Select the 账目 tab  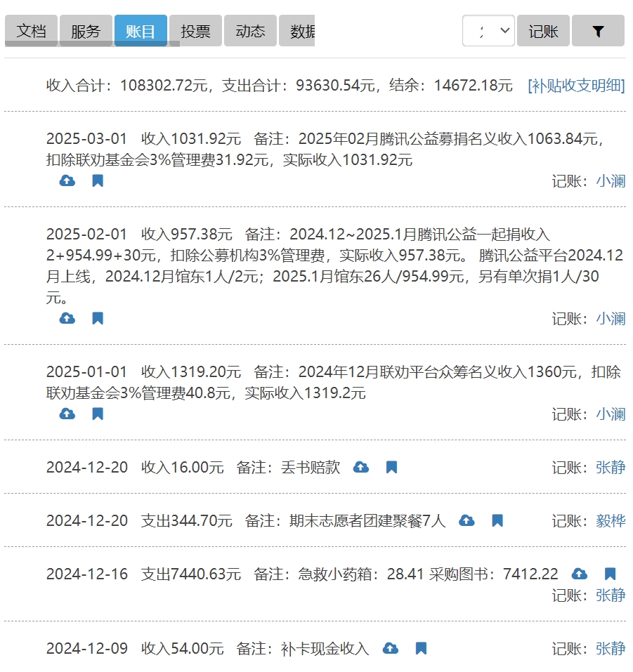141,31
